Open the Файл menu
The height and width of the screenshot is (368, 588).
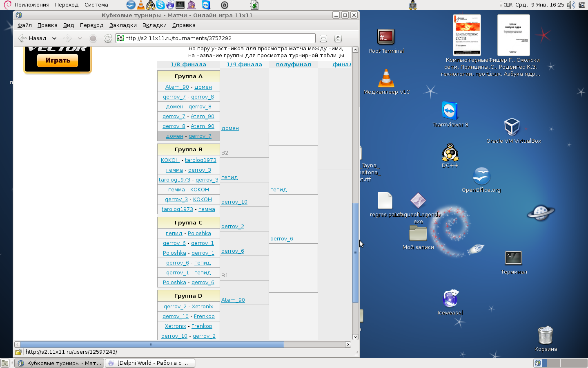[24, 25]
